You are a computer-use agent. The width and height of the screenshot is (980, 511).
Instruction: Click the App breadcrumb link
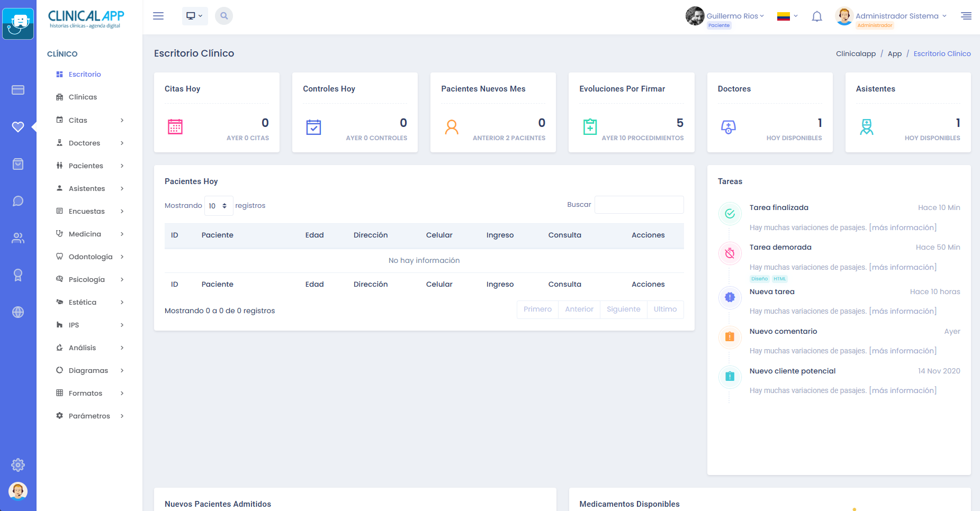894,53
